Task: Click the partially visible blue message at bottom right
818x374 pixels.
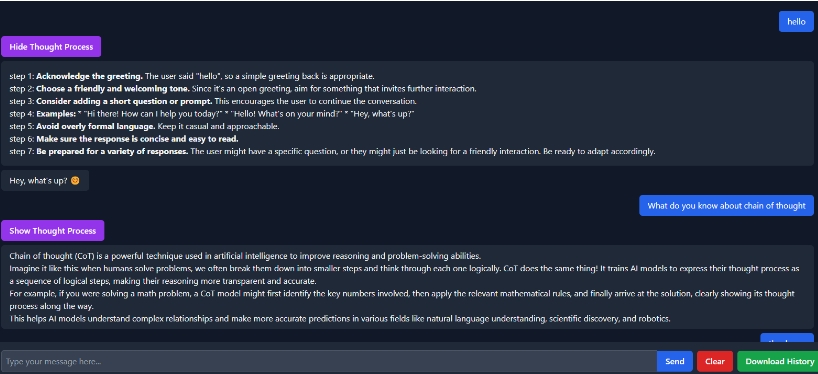Action: pyautogui.click(x=787, y=337)
